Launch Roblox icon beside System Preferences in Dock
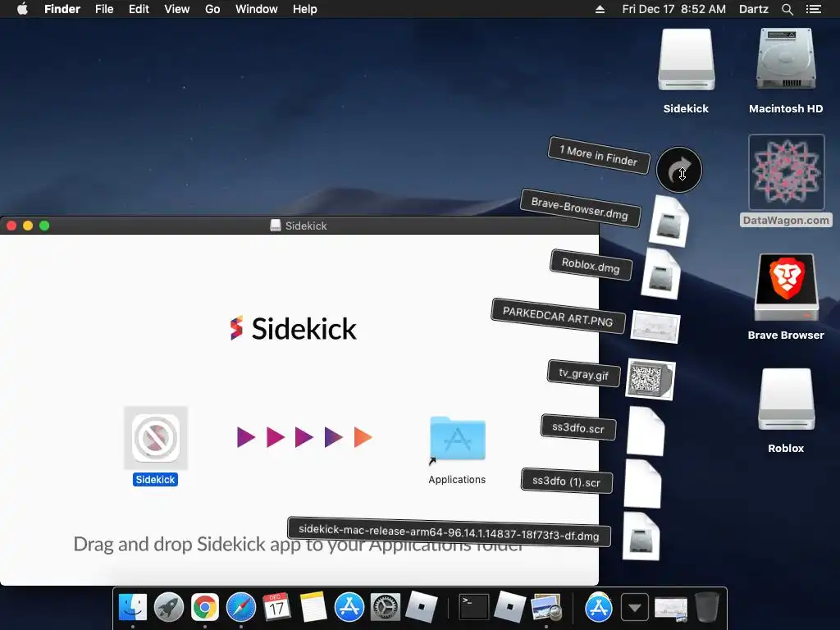The width and height of the screenshot is (840, 630). point(421,607)
